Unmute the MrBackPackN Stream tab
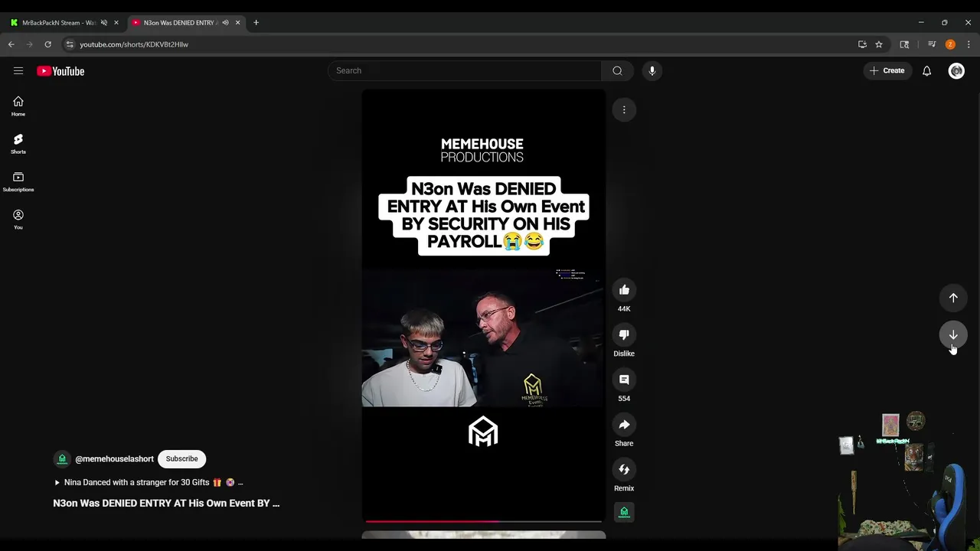 click(104, 22)
